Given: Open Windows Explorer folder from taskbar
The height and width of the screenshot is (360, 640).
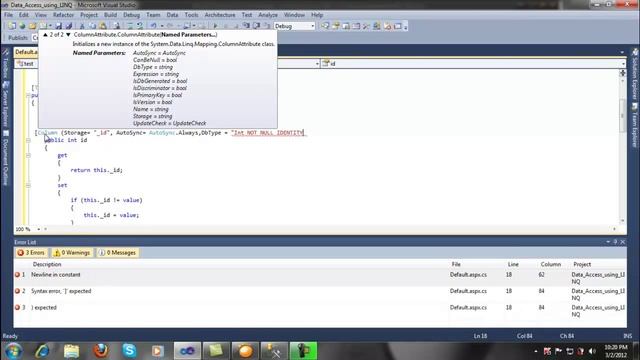Looking at the screenshot, I should pos(71,351).
